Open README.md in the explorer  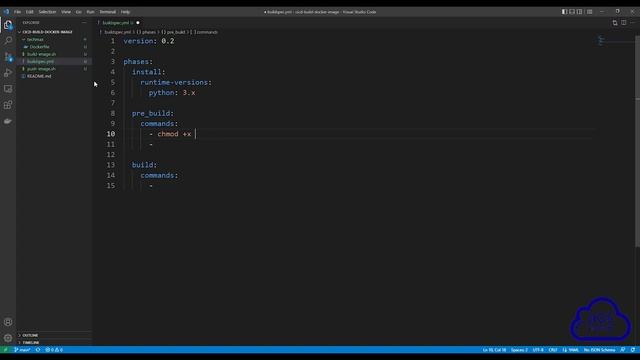click(x=39, y=76)
